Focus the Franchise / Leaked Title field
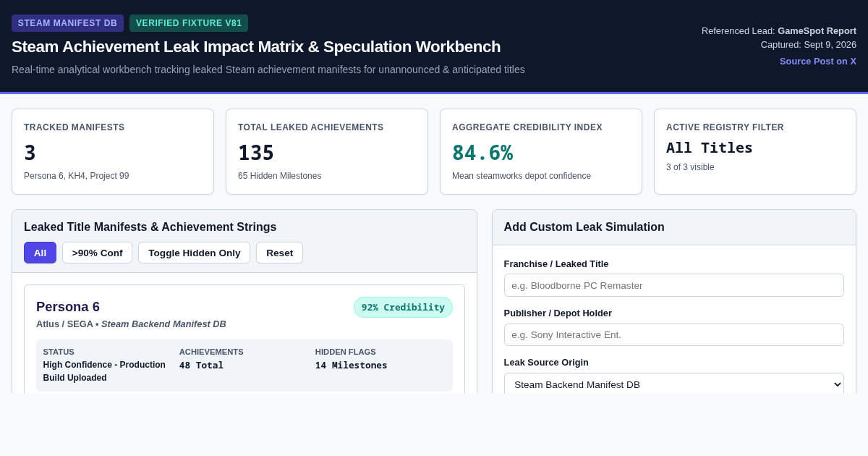 673,285
